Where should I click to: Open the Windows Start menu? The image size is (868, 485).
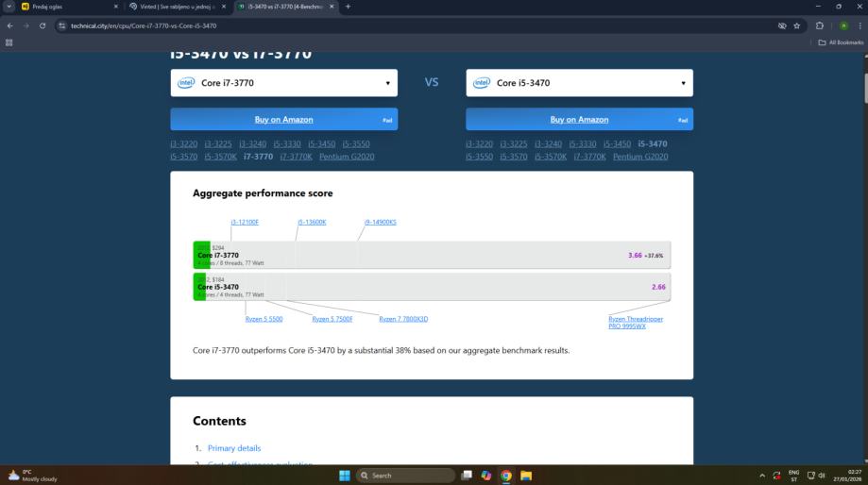click(345, 476)
